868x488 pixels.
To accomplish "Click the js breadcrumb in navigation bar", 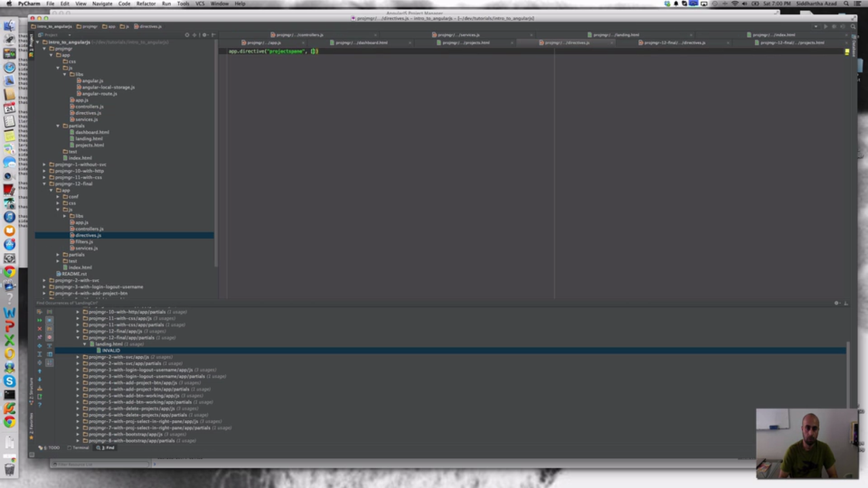I will pos(126,26).
